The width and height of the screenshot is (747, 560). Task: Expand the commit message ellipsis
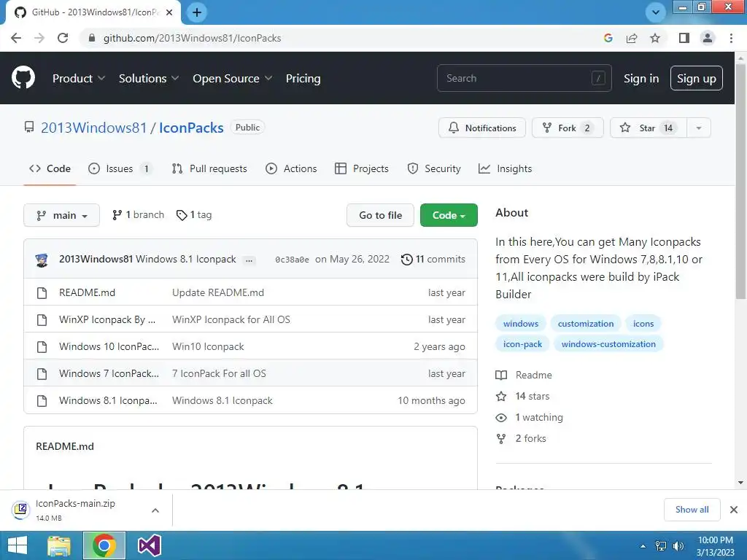coord(249,260)
